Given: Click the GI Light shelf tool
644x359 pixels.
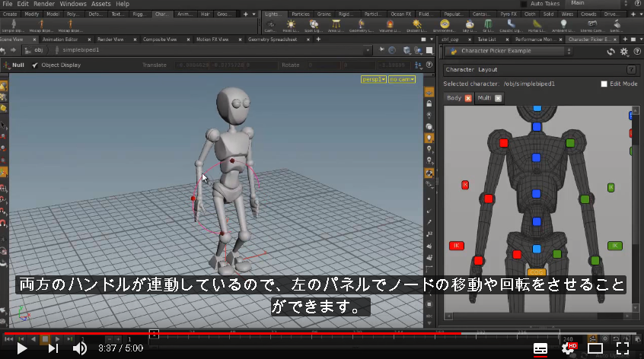Looking at the screenshot, I should (x=488, y=26).
